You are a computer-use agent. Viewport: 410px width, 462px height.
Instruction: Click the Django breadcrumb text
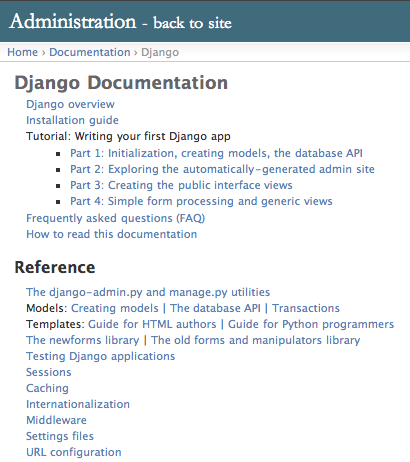pyautogui.click(x=160, y=53)
